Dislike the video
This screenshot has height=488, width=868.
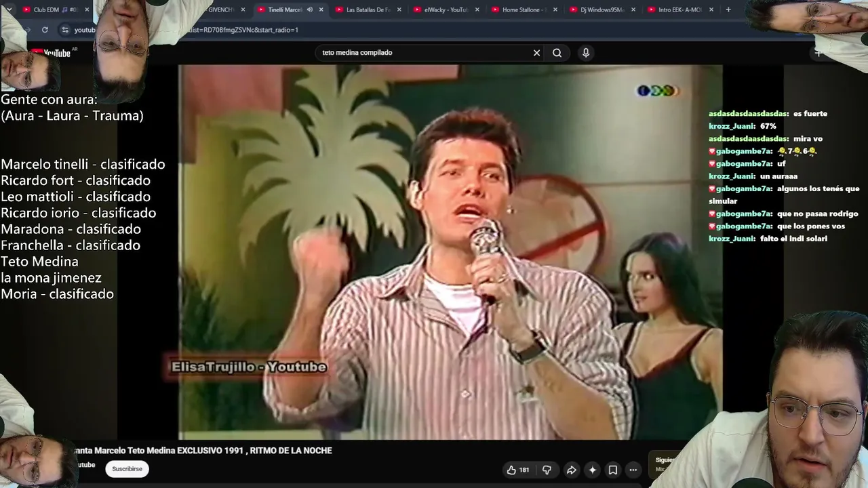click(x=547, y=470)
